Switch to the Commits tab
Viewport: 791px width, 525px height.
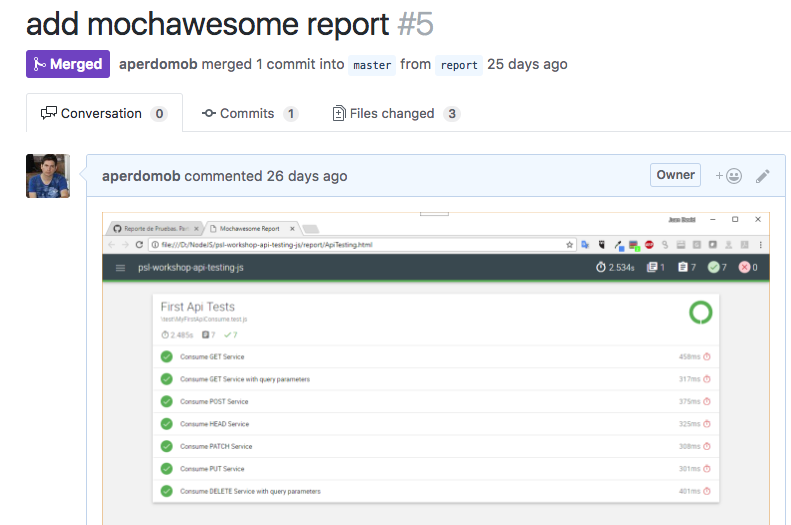[x=250, y=113]
